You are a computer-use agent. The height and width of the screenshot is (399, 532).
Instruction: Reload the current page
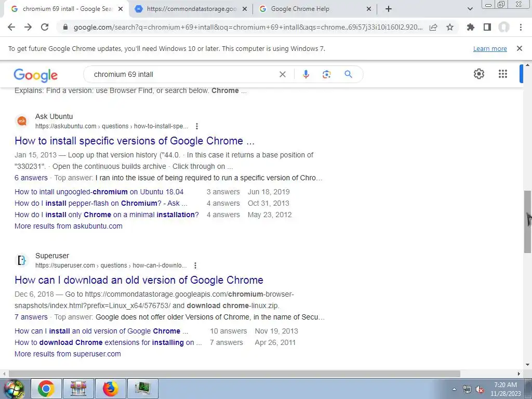(x=45, y=27)
